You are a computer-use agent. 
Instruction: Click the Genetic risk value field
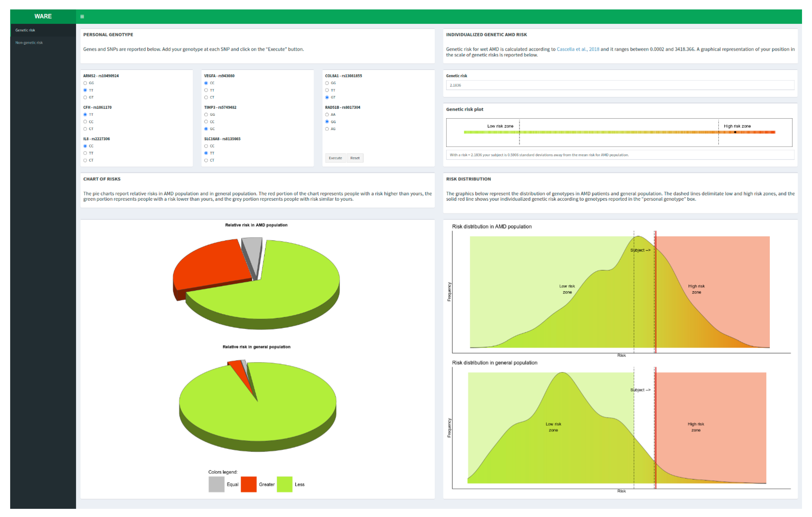[620, 85]
